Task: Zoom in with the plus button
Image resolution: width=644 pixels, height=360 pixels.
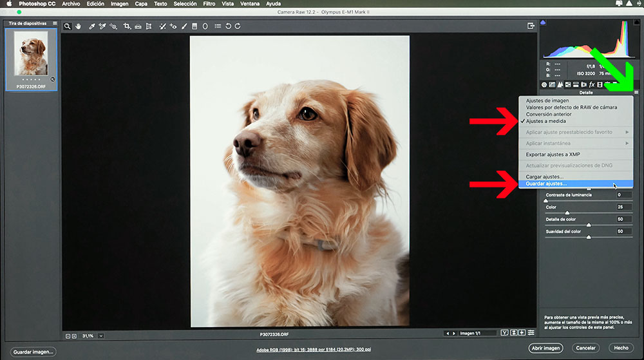Action: point(74,336)
